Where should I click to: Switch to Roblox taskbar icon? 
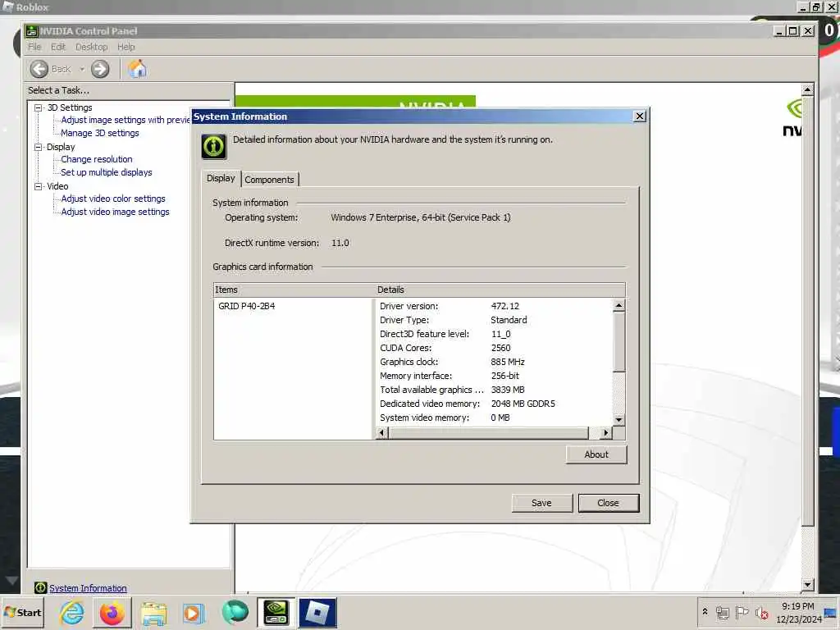[317, 612]
